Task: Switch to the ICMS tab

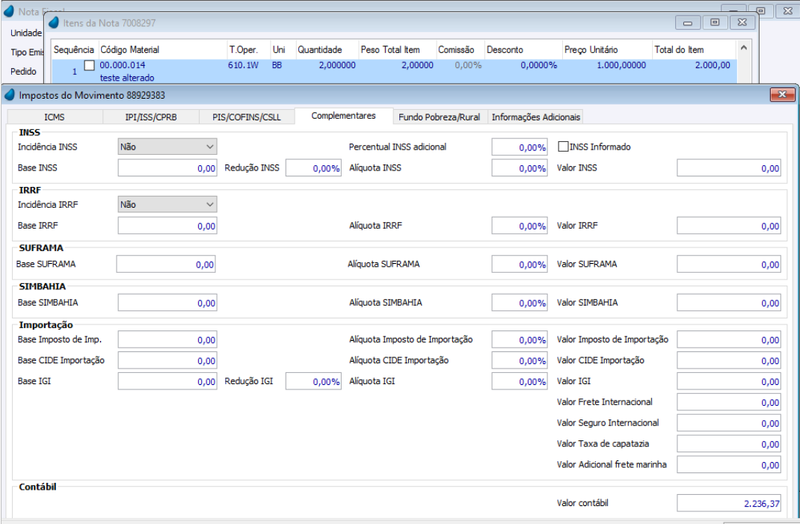Action: [x=55, y=117]
